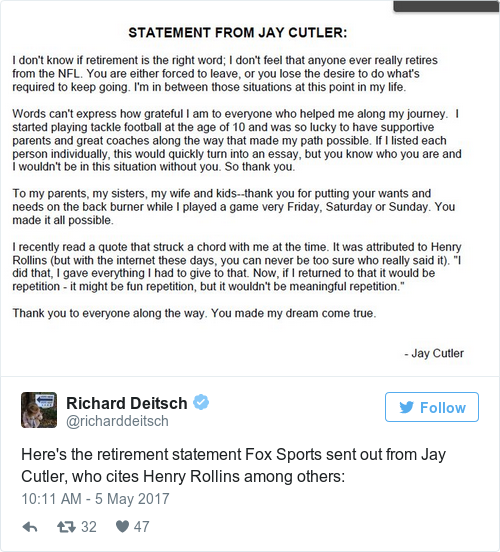Click the blue verified badge beside Richard Deitsch
Image resolution: width=500 pixels, height=552 pixels.
click(201, 402)
